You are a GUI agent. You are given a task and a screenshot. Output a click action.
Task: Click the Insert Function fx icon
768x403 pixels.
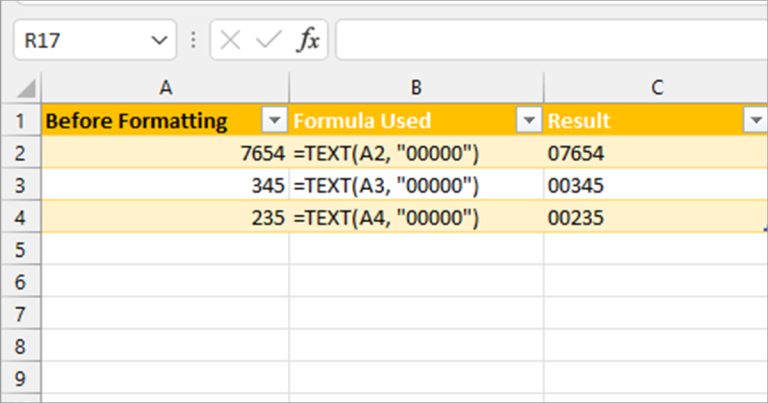coord(308,40)
